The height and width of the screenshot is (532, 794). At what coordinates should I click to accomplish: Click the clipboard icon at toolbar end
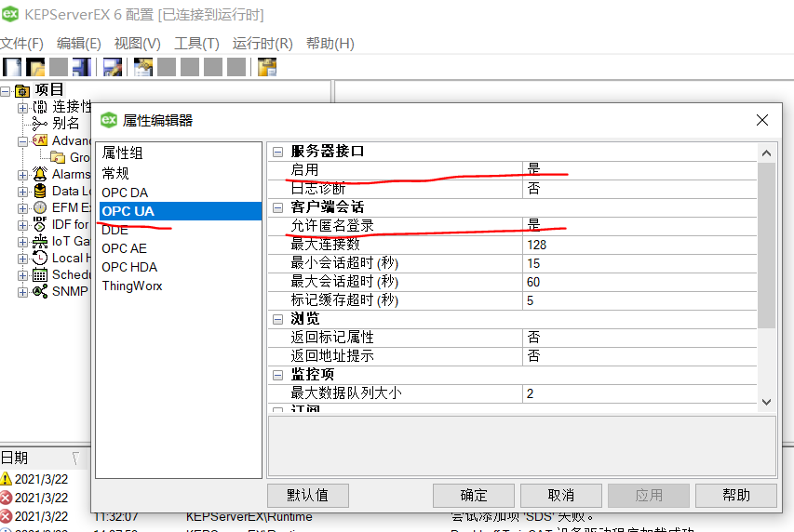coord(267,67)
